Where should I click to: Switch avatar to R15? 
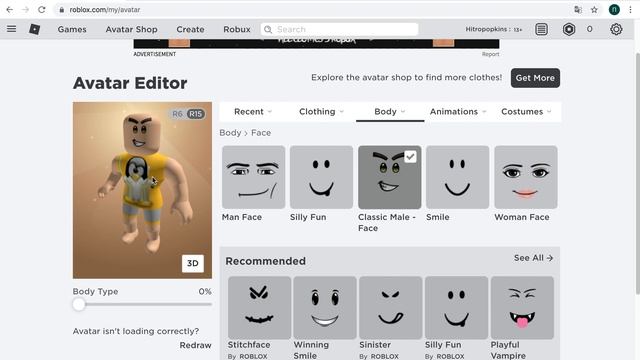[196, 114]
